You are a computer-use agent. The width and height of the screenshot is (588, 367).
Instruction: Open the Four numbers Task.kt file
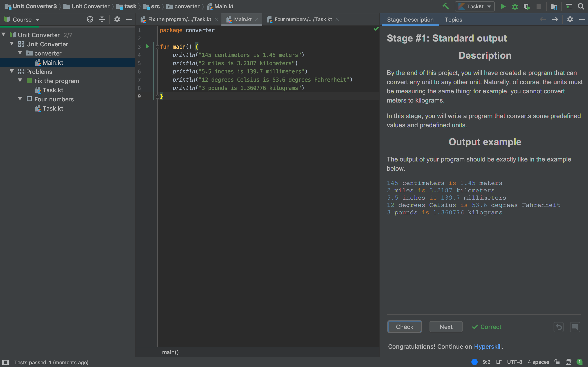pyautogui.click(x=53, y=108)
